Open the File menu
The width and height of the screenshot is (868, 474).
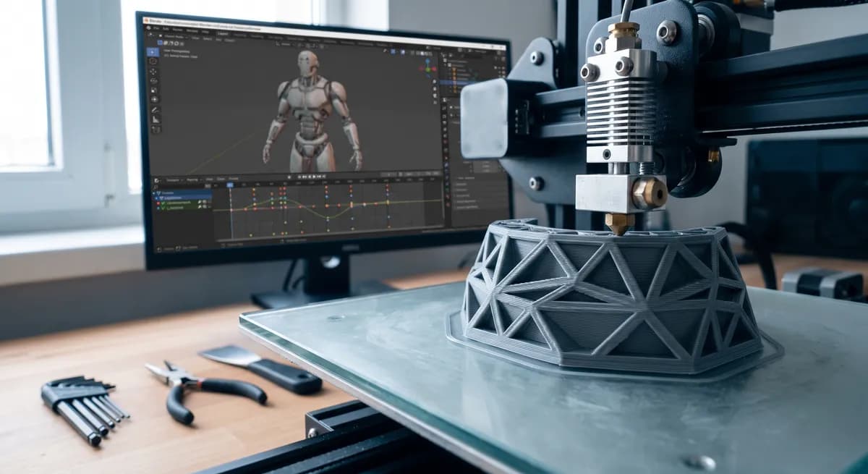click(156, 28)
